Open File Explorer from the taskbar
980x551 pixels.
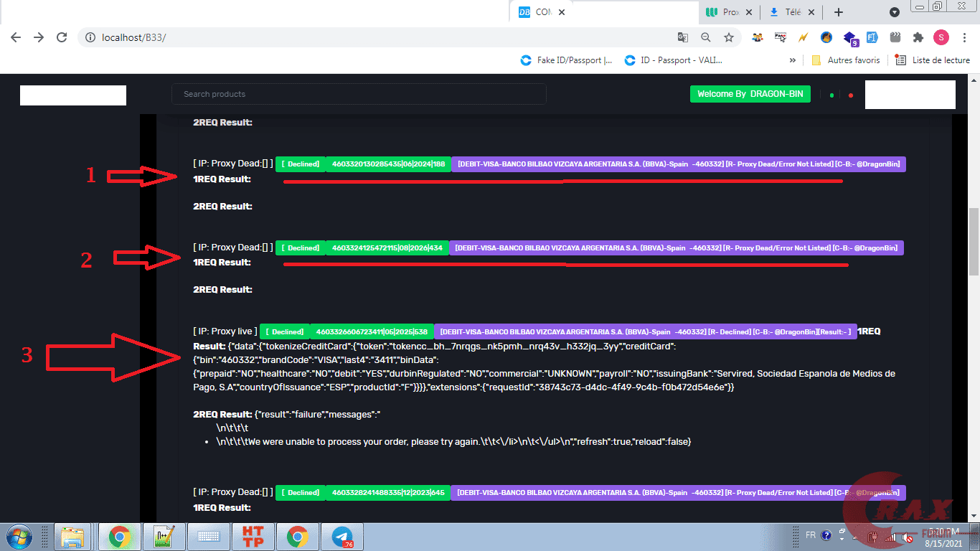pos(74,537)
